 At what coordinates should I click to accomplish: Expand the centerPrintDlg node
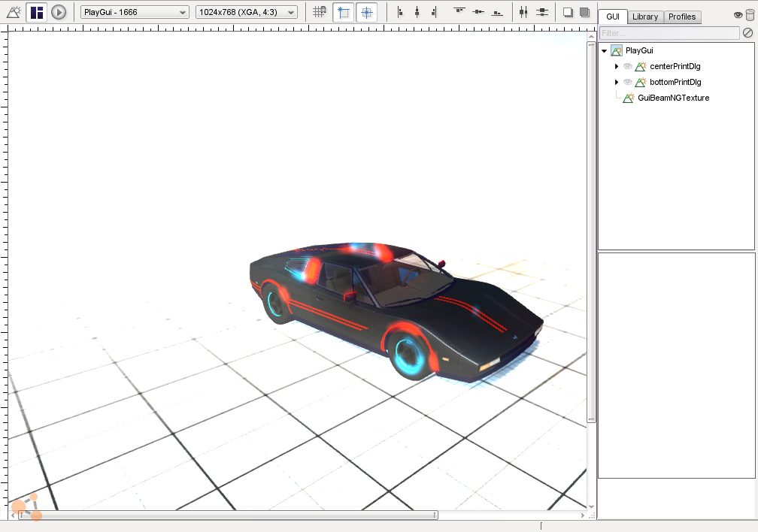(617, 66)
